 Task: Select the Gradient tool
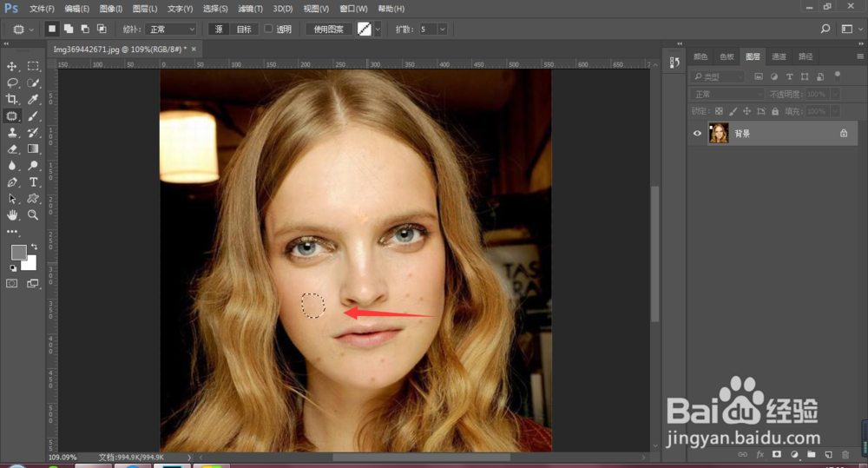coord(33,149)
